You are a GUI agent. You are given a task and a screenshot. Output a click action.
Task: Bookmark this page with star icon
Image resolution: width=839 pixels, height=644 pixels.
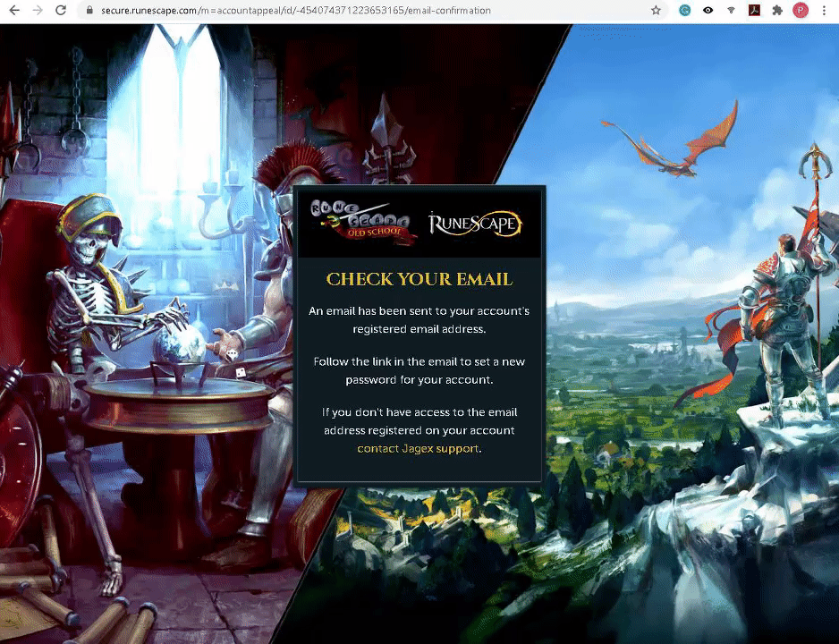[656, 10]
